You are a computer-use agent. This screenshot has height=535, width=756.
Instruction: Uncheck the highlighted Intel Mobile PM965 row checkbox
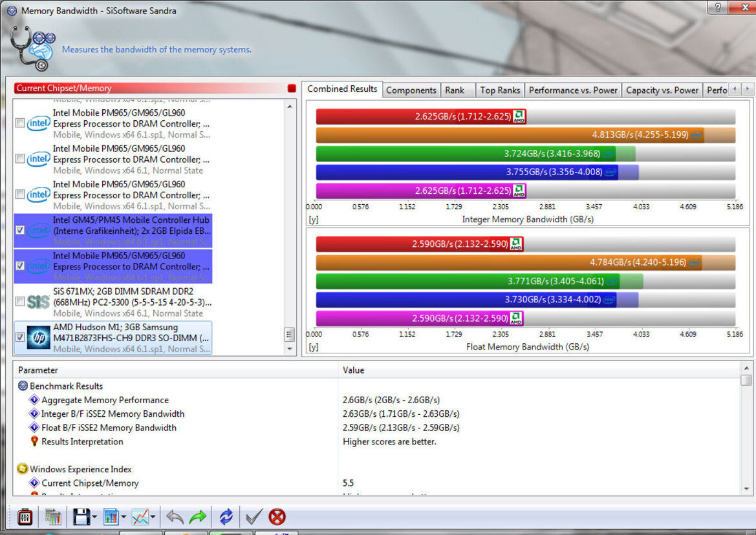coord(20,266)
